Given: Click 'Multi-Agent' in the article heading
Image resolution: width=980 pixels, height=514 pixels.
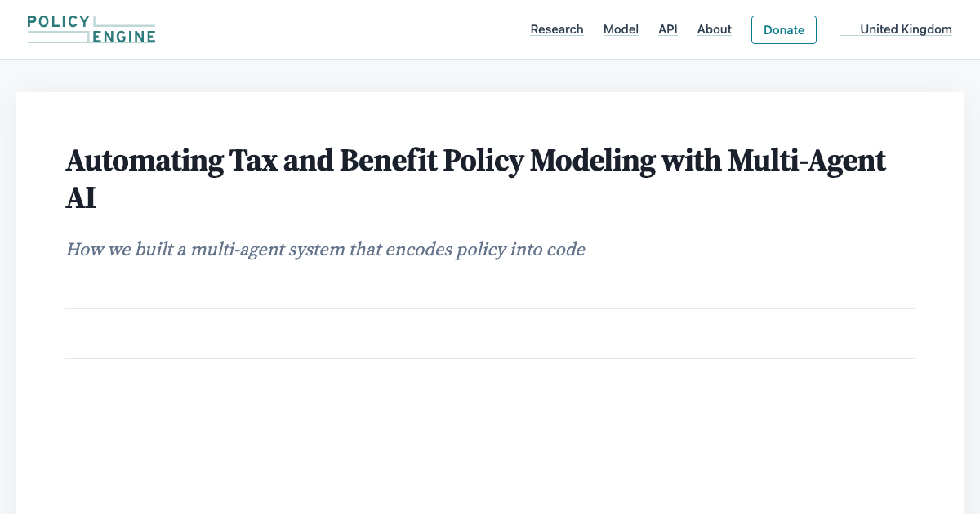Looking at the screenshot, I should point(807,162).
